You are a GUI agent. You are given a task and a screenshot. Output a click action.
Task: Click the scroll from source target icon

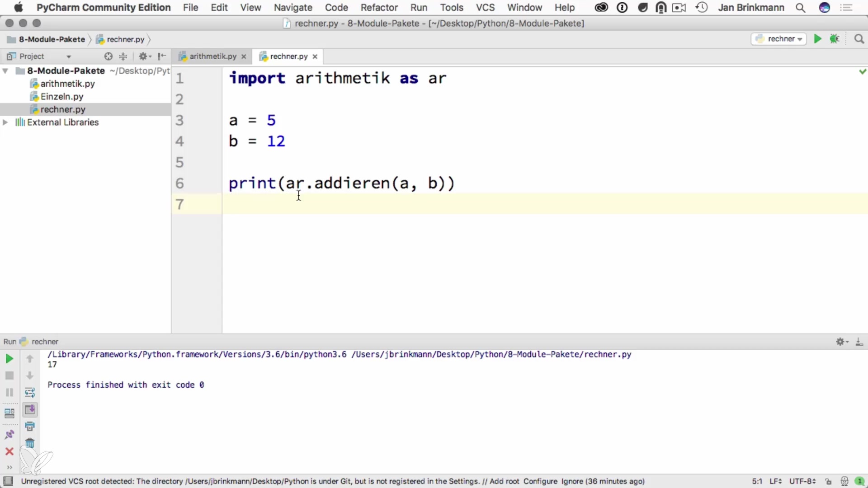108,56
